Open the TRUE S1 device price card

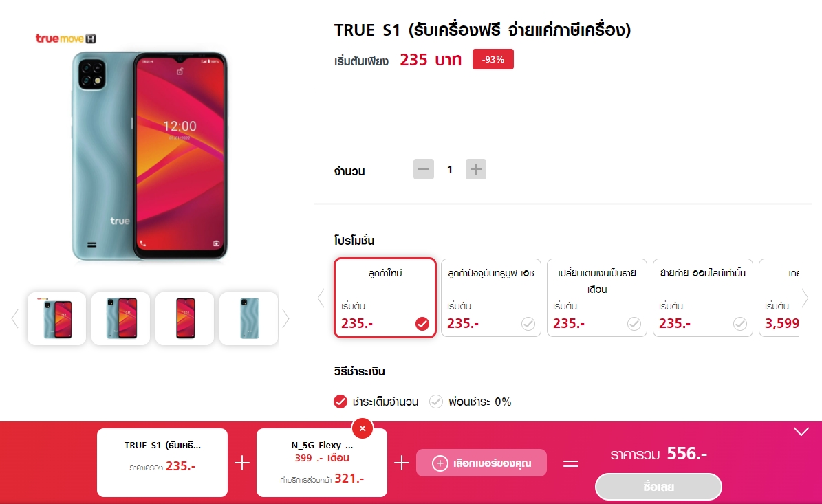[162, 463]
